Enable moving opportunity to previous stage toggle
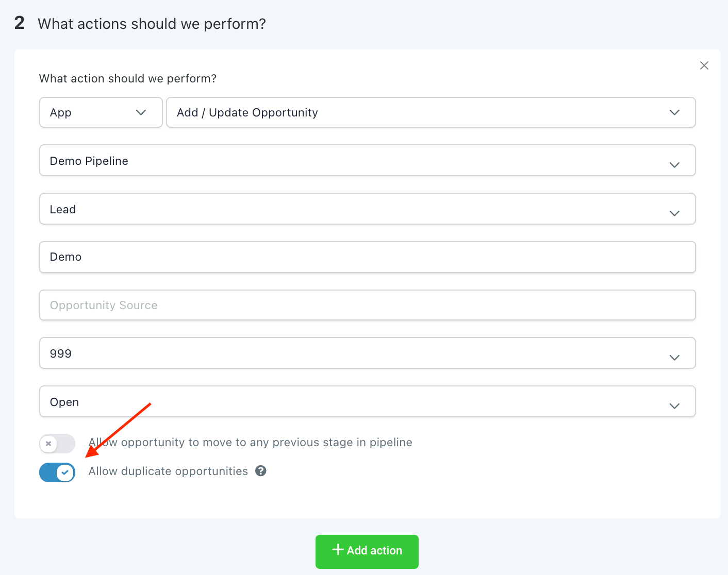The image size is (728, 575). click(57, 443)
